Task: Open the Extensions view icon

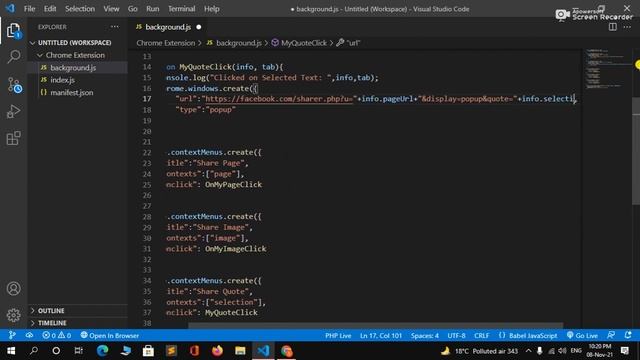Action: 13,138
